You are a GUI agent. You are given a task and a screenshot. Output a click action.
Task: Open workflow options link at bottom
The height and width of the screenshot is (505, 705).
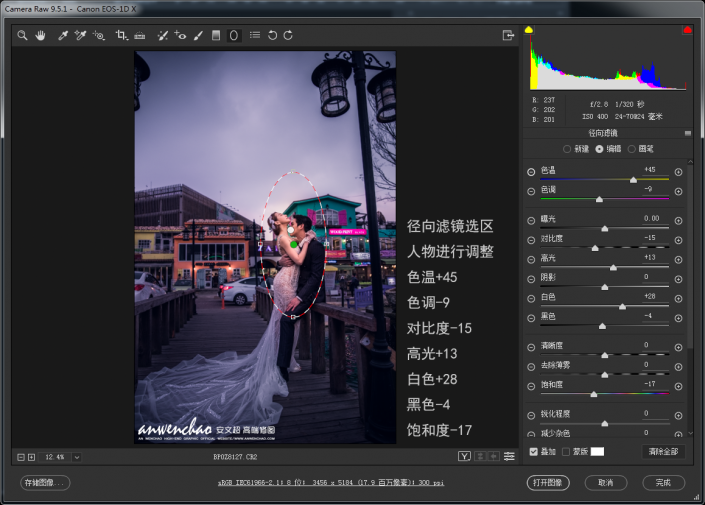pyautogui.click(x=331, y=483)
